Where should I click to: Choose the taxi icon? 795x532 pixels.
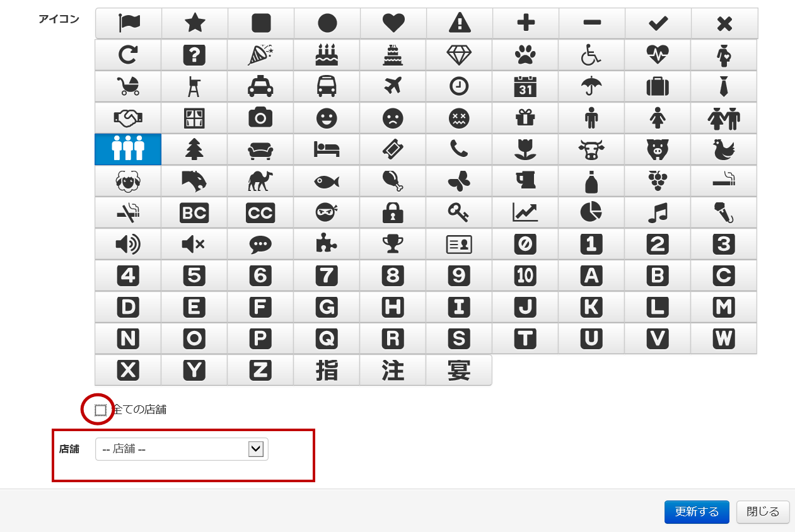pyautogui.click(x=260, y=86)
